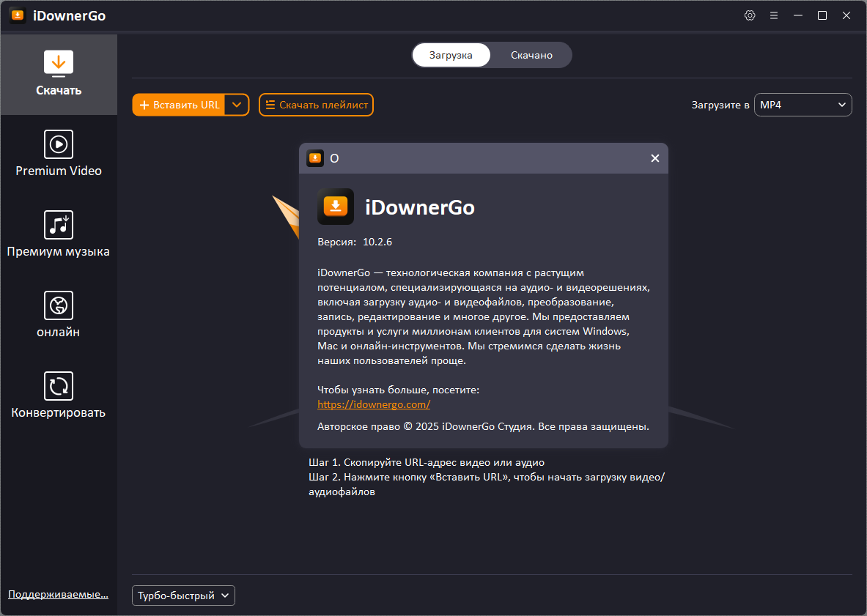The image size is (867, 616).
Task: Click the iDownerGo logo in the about dialog
Action: [x=335, y=207]
